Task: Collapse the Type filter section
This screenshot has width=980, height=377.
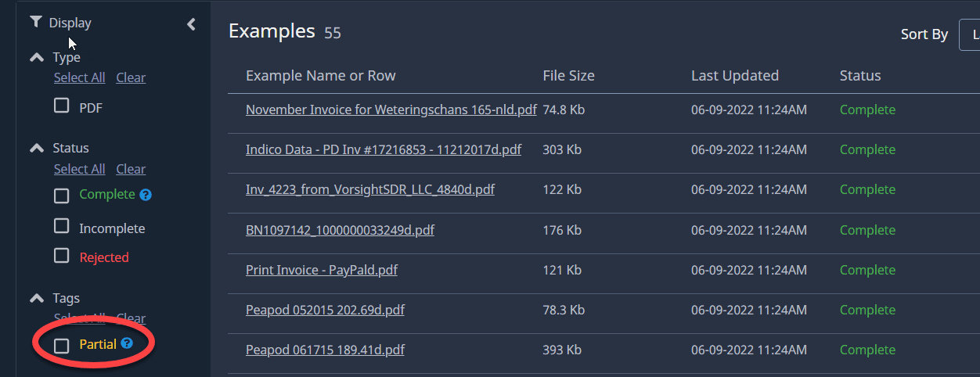Action: click(36, 57)
